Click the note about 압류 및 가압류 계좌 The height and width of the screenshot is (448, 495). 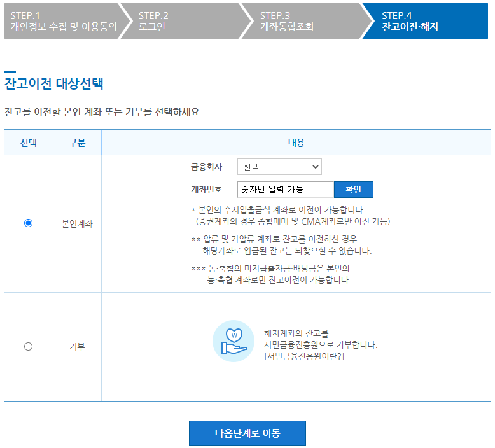[x=282, y=244]
